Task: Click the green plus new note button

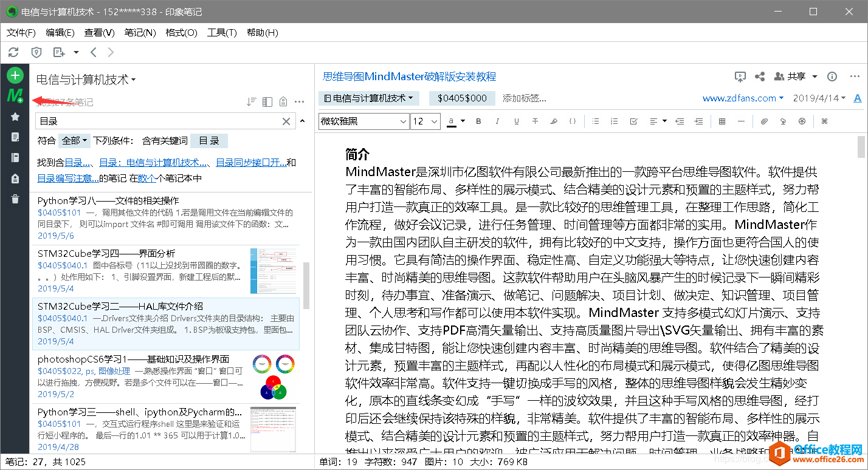Action: click(15, 75)
